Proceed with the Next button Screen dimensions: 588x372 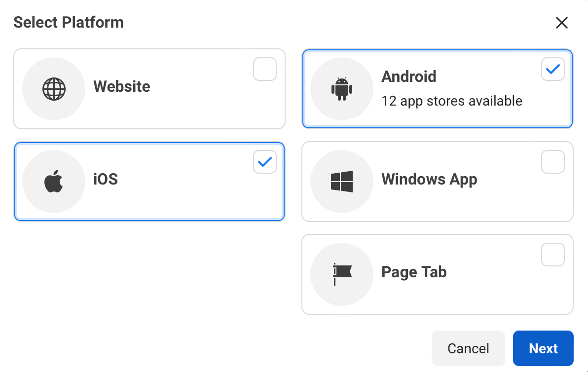(x=543, y=348)
